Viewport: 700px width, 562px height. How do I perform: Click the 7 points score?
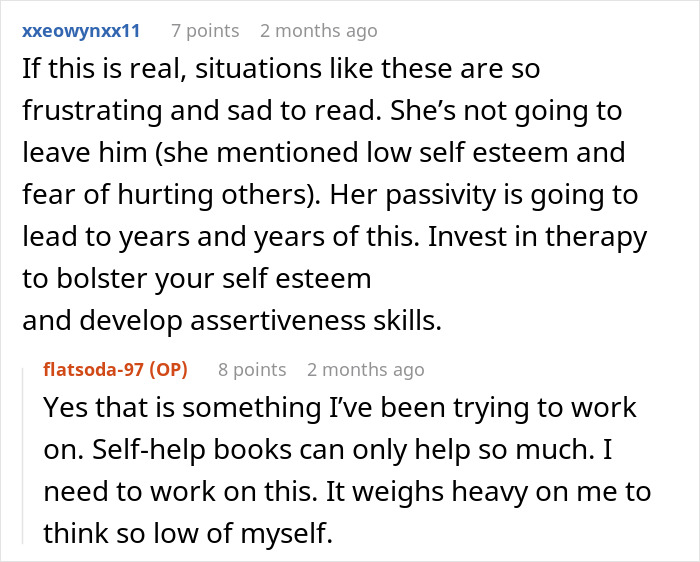[205, 31]
